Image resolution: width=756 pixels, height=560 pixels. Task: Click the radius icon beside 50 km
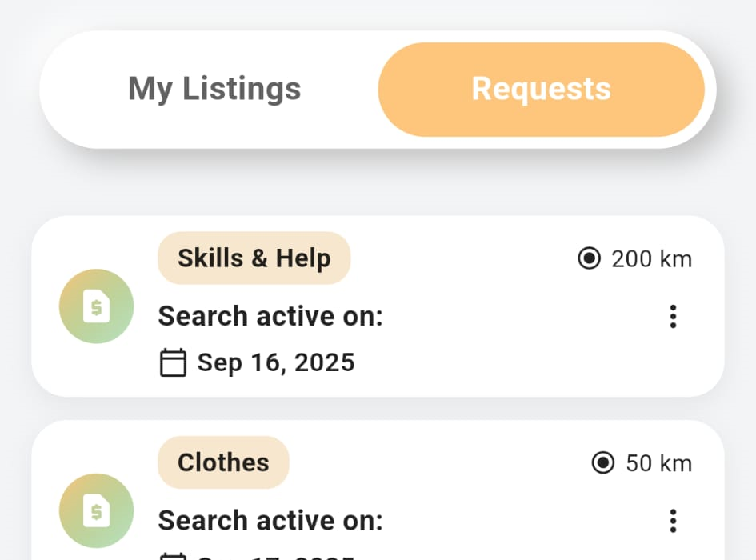point(603,463)
